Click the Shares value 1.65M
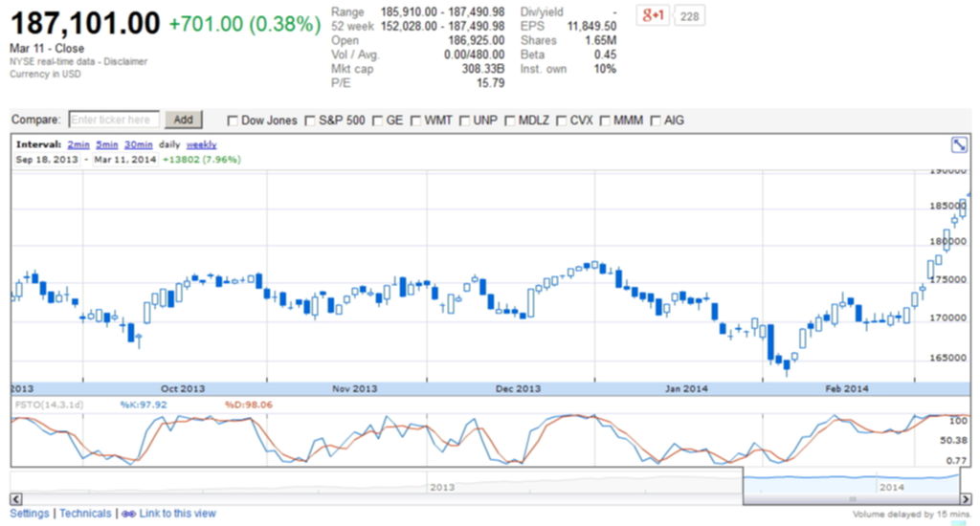The width and height of the screenshot is (980, 526). (601, 40)
